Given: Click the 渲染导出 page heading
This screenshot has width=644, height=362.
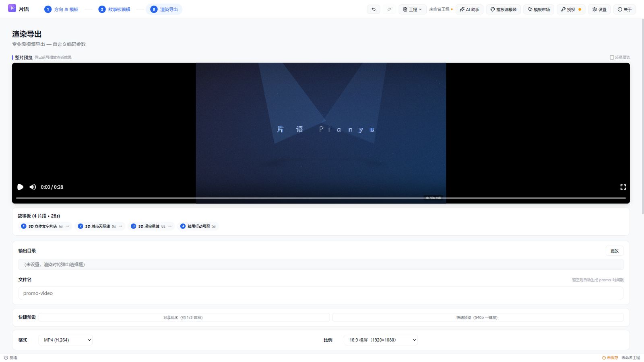Looking at the screenshot, I should [x=27, y=34].
